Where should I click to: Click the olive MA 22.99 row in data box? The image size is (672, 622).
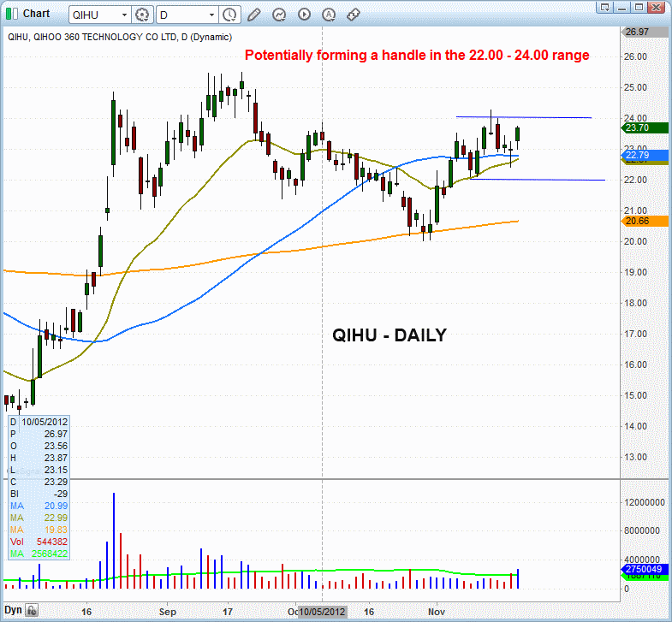tap(39, 518)
